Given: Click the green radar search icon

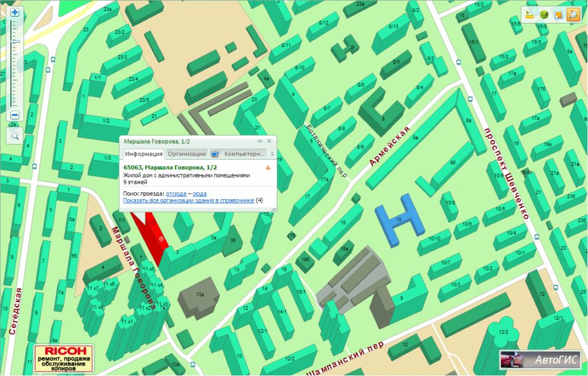Looking at the screenshot, I should (x=544, y=14).
